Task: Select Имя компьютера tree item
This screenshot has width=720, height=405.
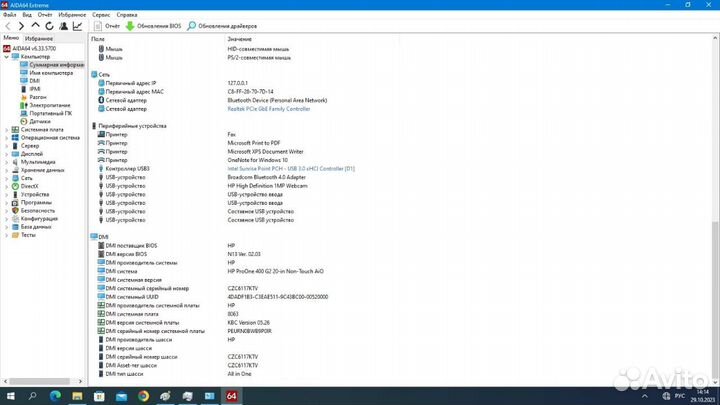Action: coord(46,73)
